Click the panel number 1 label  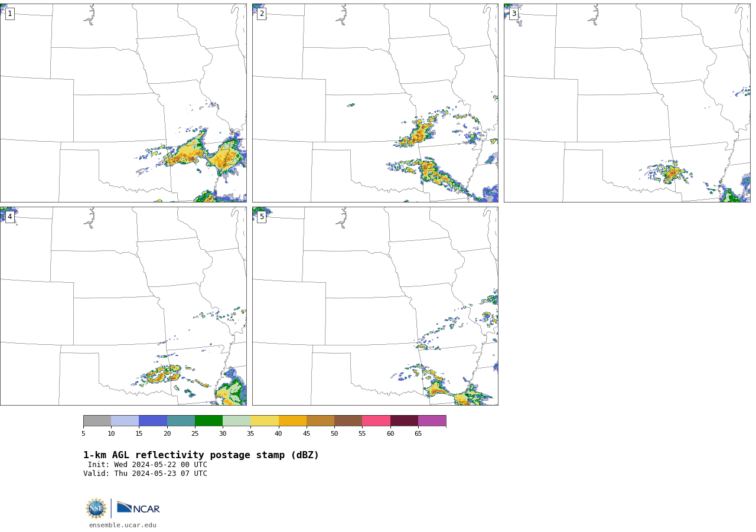(9, 14)
